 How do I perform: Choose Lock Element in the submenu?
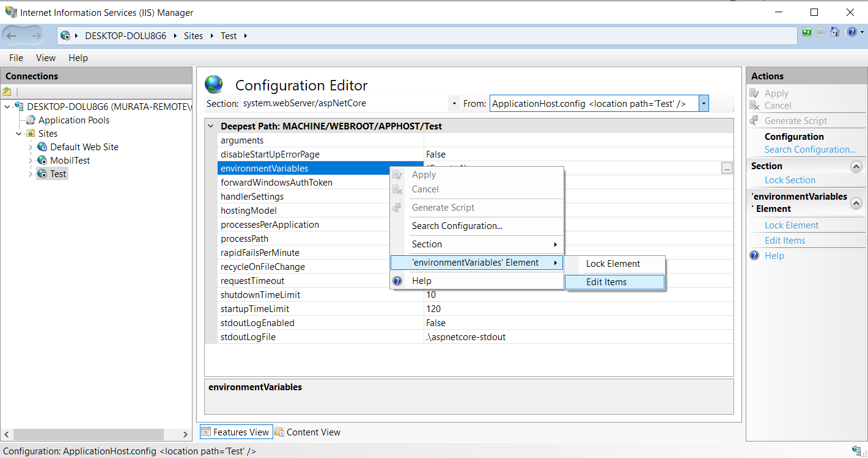614,264
